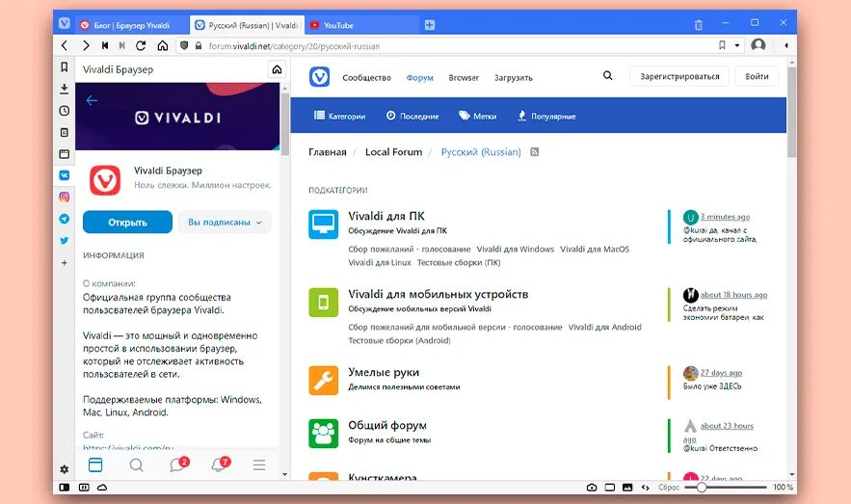
Task: Search the Vivaldi forum
Action: tap(607, 76)
